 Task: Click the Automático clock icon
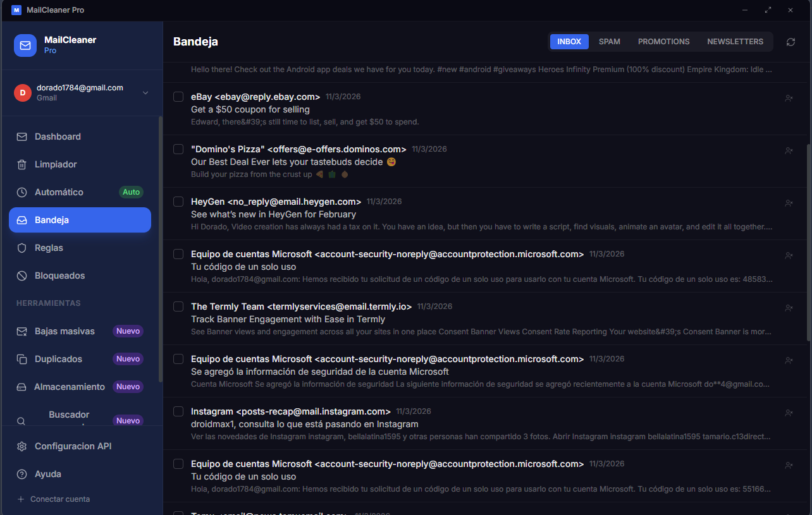22,192
